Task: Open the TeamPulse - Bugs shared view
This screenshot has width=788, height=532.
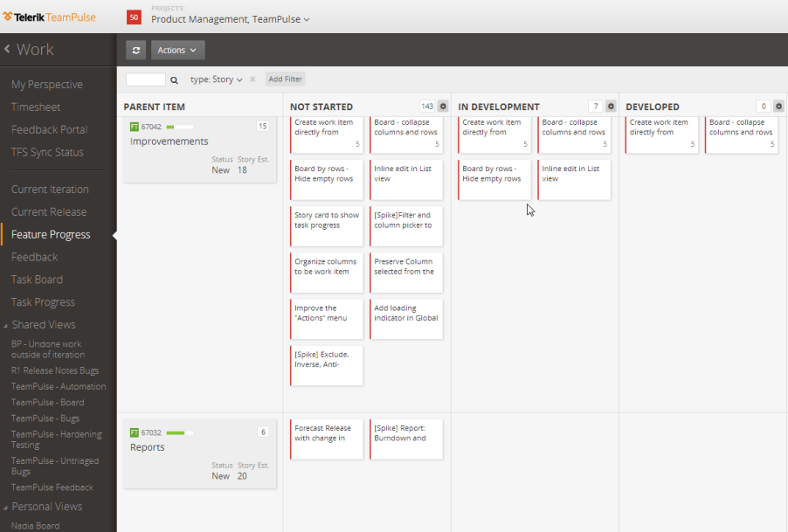Action: (x=46, y=418)
